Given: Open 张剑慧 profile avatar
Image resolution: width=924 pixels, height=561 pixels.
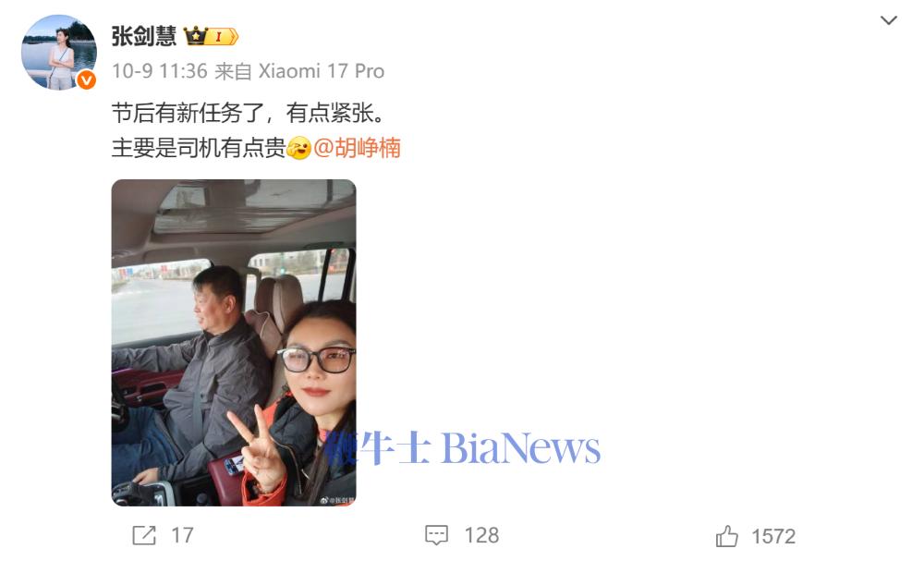Looking at the screenshot, I should (59, 53).
